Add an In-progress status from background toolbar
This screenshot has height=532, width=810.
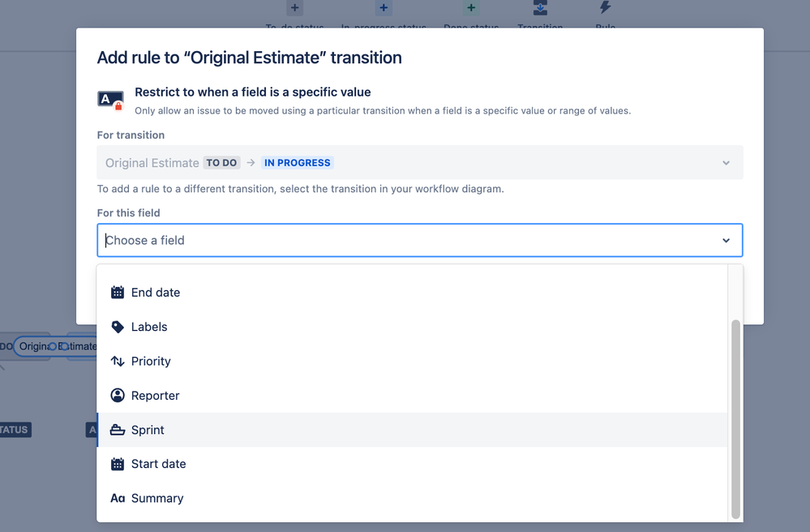384,8
